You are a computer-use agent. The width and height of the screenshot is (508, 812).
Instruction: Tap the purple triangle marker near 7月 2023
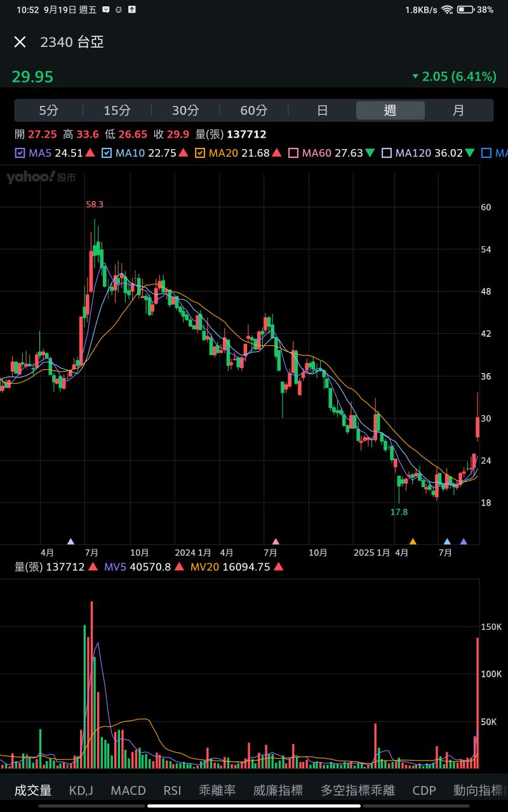70,542
